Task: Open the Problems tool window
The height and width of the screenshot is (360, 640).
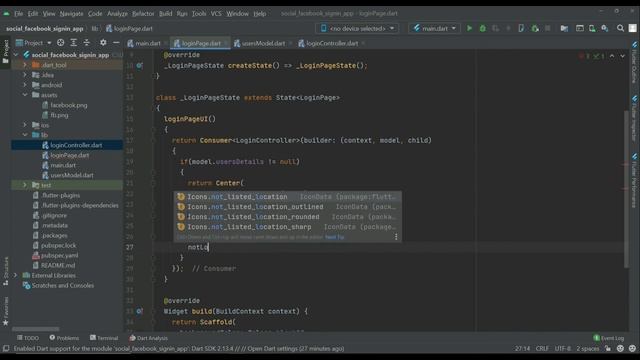Action: (64, 338)
